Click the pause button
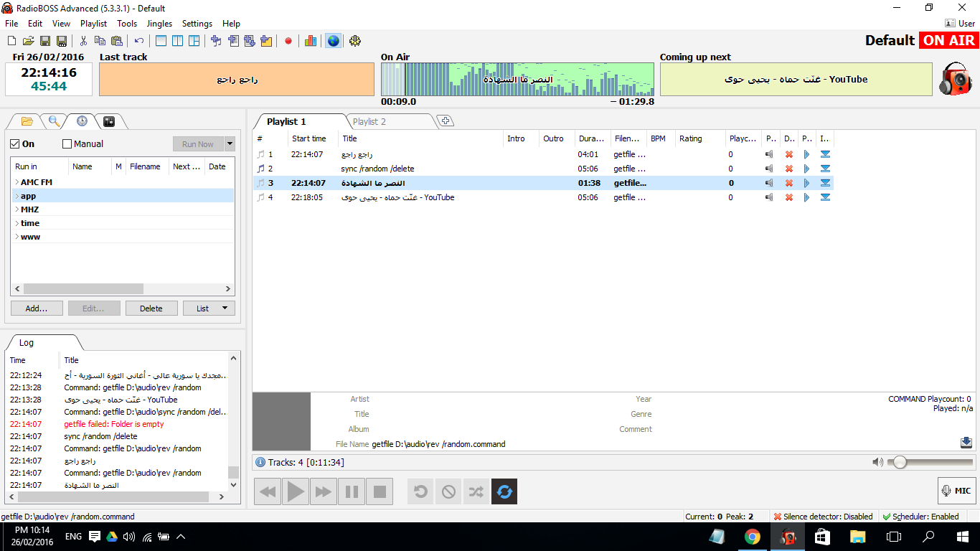980x551 pixels. coord(352,491)
